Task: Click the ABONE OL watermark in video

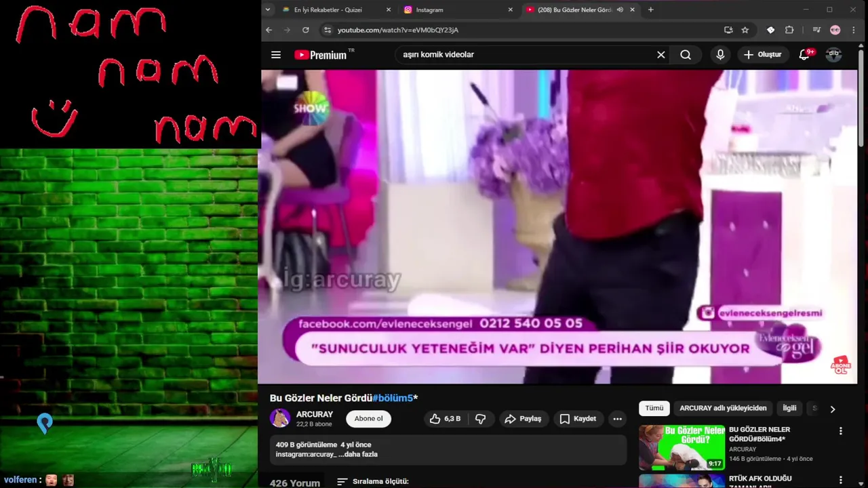Action: (x=841, y=366)
